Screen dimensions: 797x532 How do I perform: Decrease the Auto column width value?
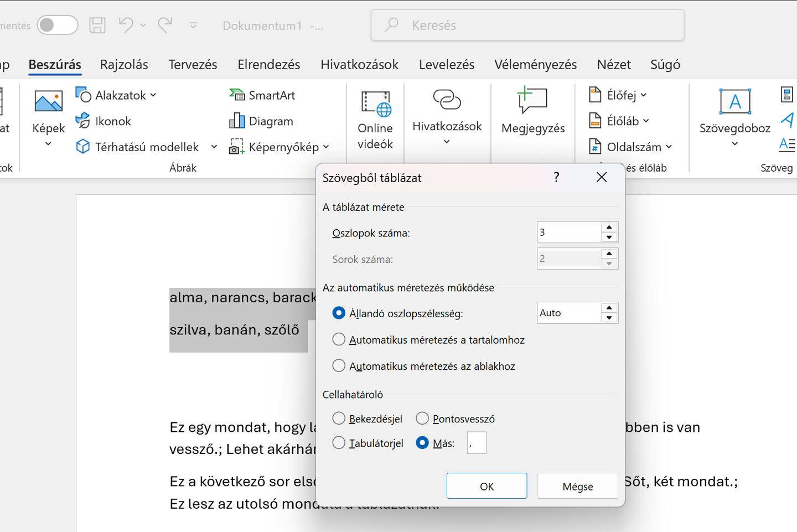[x=609, y=318]
